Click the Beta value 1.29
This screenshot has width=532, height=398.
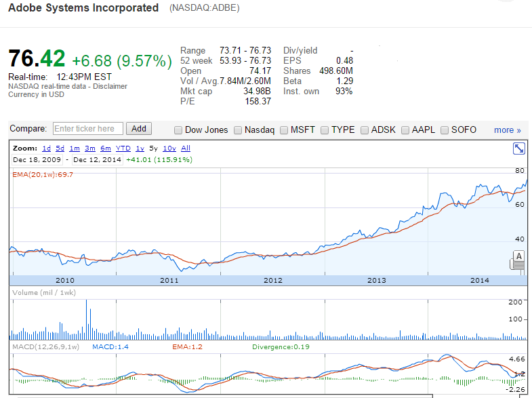(345, 81)
